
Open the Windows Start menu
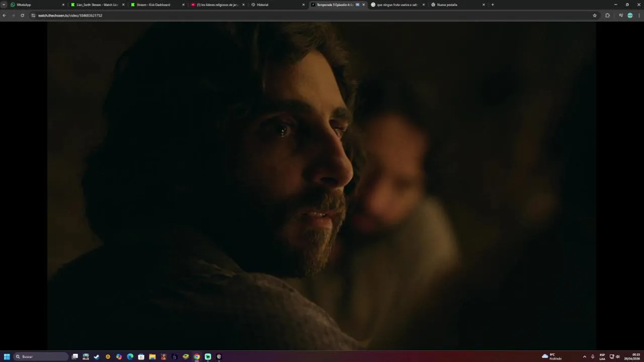pos(7,356)
